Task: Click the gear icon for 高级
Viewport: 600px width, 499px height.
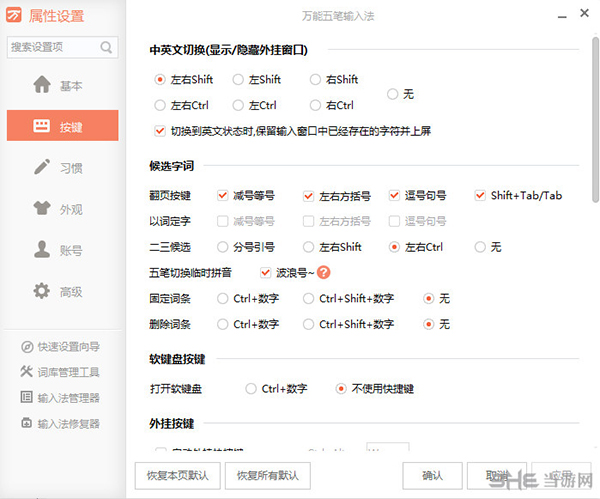Action: click(x=42, y=291)
